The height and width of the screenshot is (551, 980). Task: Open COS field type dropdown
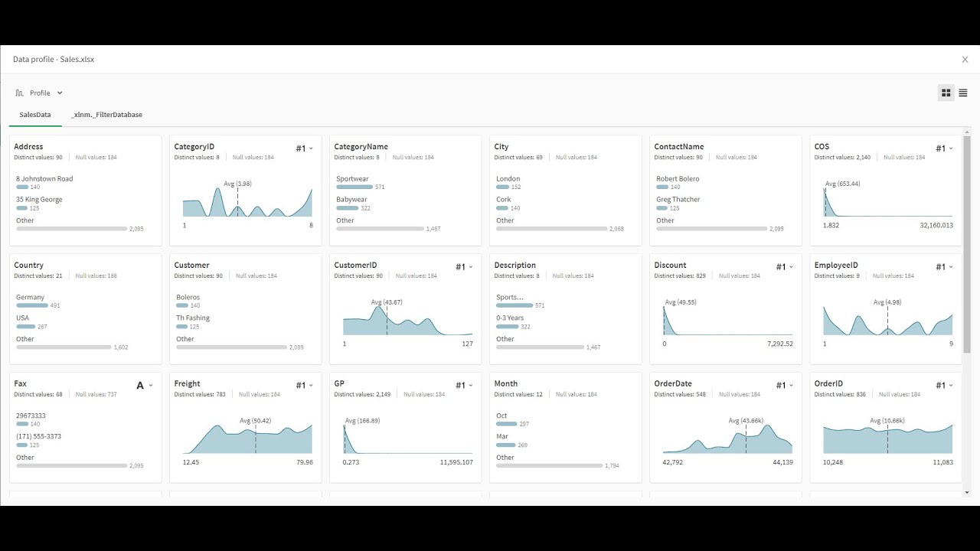pos(945,148)
